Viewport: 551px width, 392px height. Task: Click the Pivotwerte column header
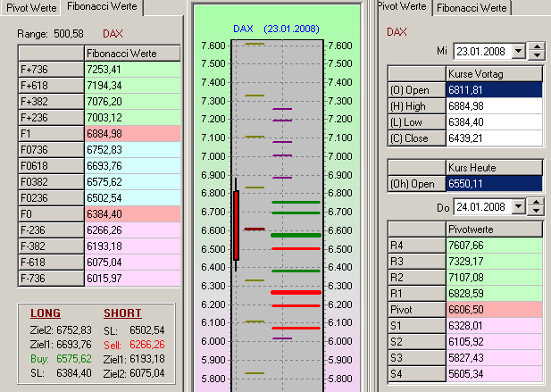tap(494, 229)
